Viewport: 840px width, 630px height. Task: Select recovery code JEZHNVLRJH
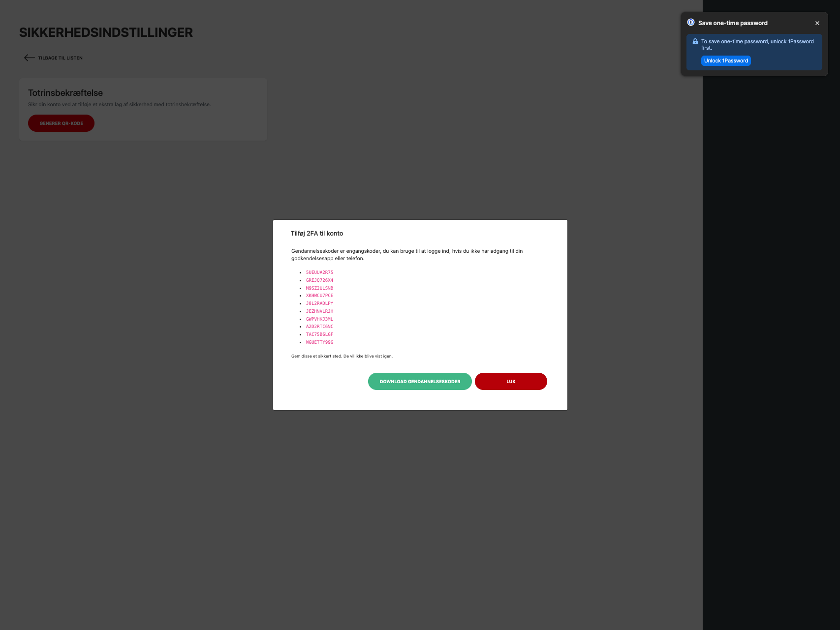[319, 311]
